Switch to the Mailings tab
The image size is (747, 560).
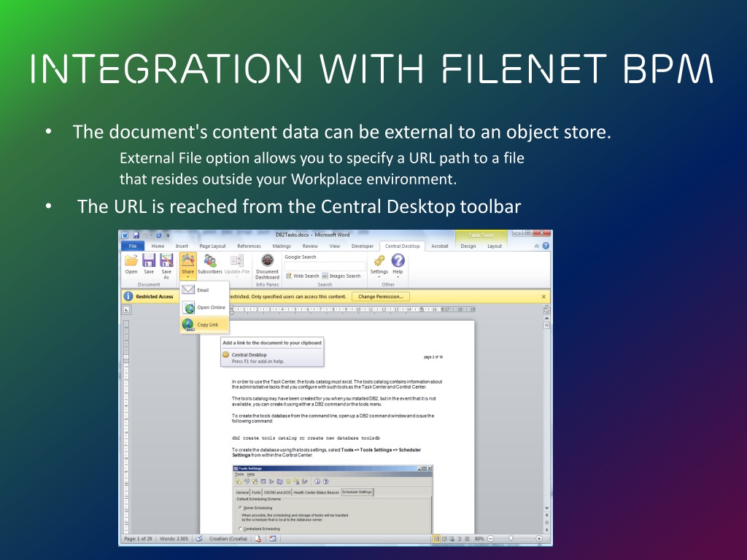pos(282,246)
